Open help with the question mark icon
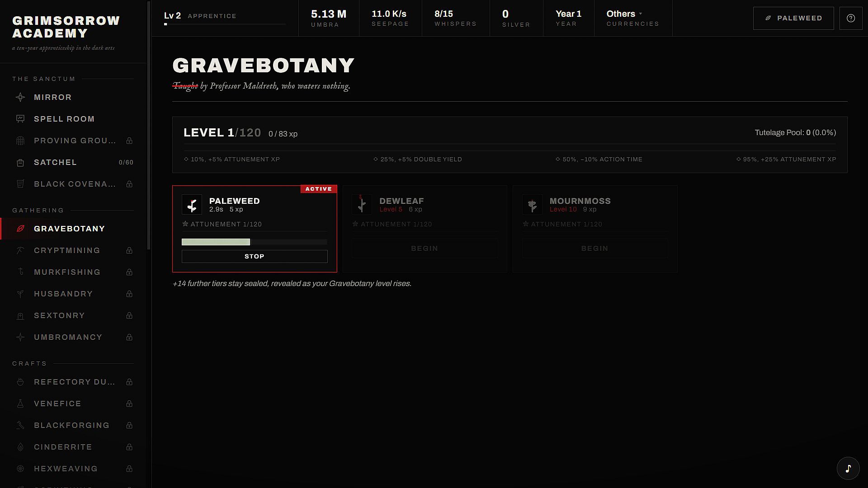The height and width of the screenshot is (488, 868). 851,18
